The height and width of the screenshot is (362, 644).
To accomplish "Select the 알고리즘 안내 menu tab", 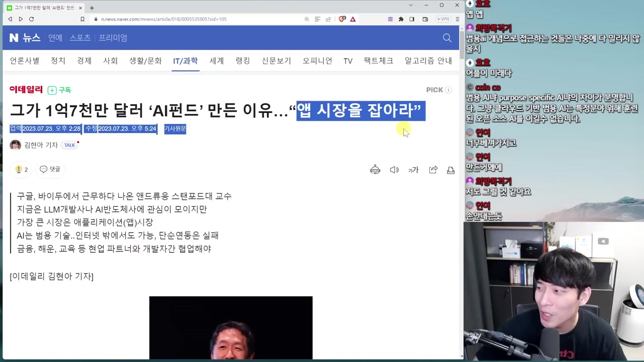I will (x=428, y=61).
